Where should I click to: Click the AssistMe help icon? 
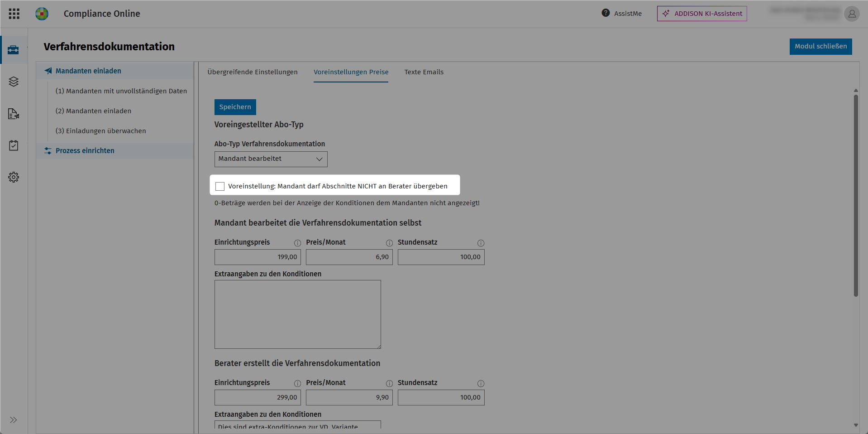click(606, 13)
